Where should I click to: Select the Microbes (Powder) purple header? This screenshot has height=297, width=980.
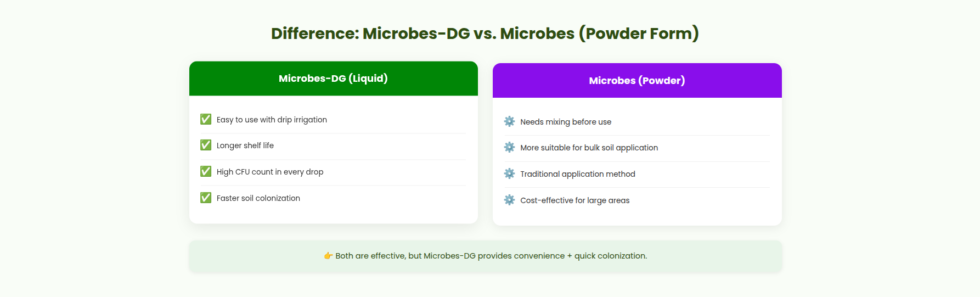tap(637, 81)
